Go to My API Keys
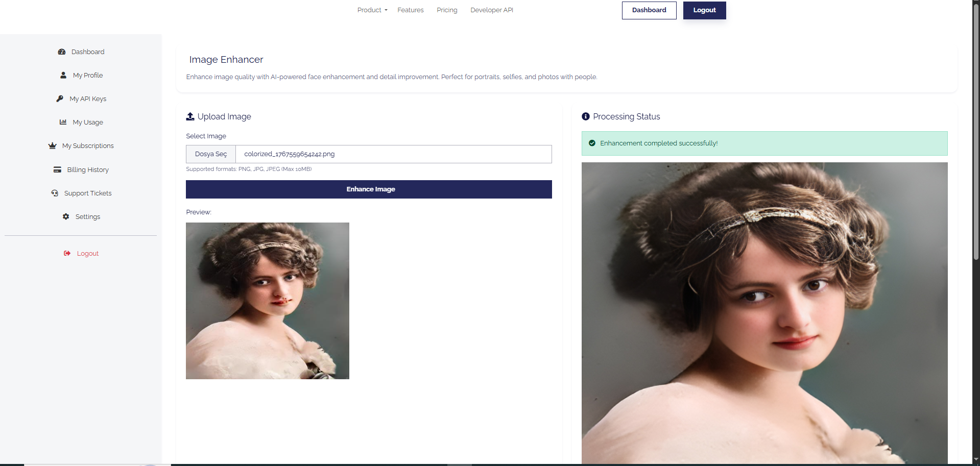This screenshot has width=980, height=466. click(88, 99)
